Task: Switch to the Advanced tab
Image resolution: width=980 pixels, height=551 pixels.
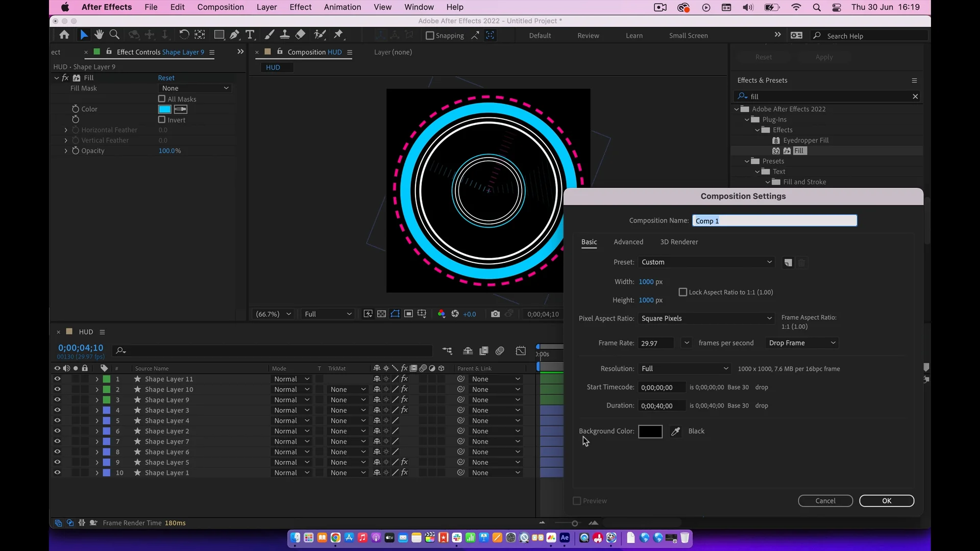Action: click(628, 242)
